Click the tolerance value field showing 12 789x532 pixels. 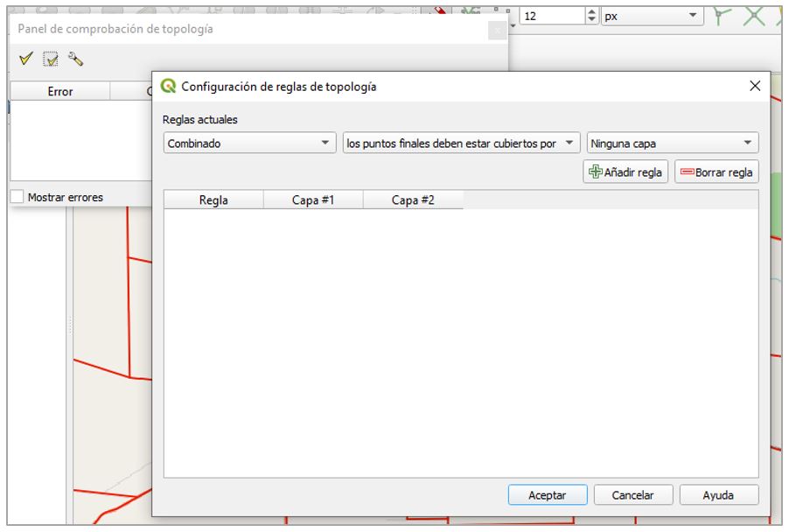tap(552, 16)
